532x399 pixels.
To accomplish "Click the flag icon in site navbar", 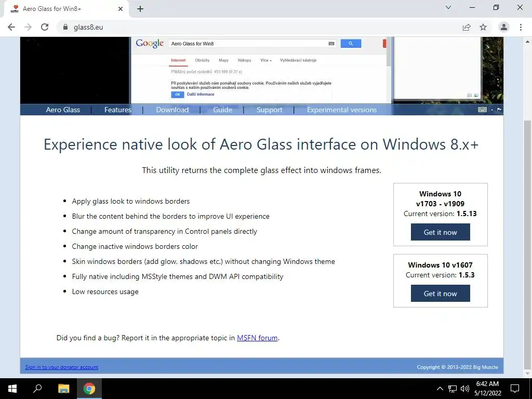I will (x=499, y=110).
